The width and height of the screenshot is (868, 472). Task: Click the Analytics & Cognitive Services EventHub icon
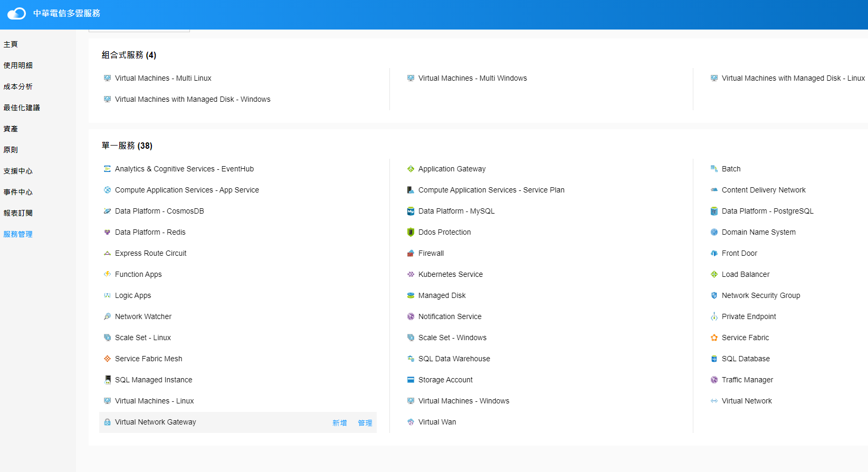(x=108, y=169)
